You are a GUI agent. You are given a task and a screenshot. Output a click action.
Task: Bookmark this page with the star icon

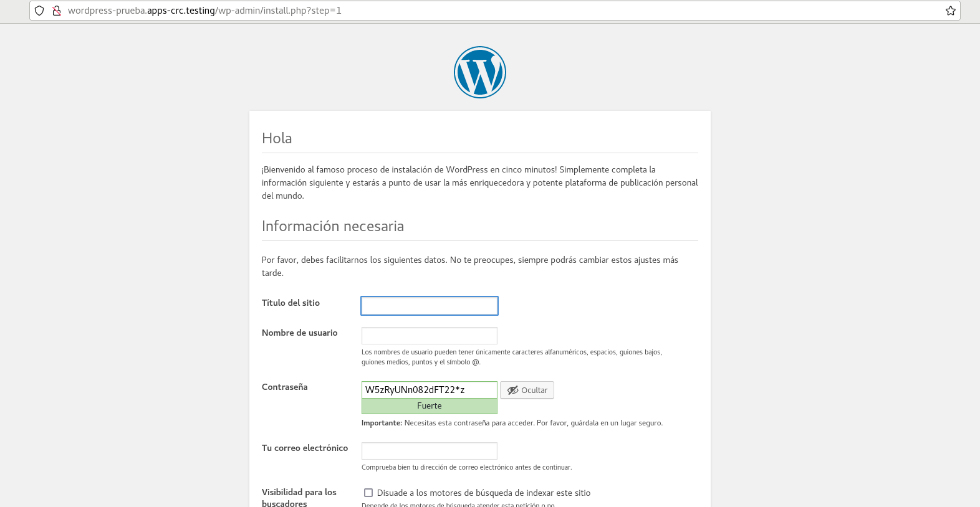[951, 11]
